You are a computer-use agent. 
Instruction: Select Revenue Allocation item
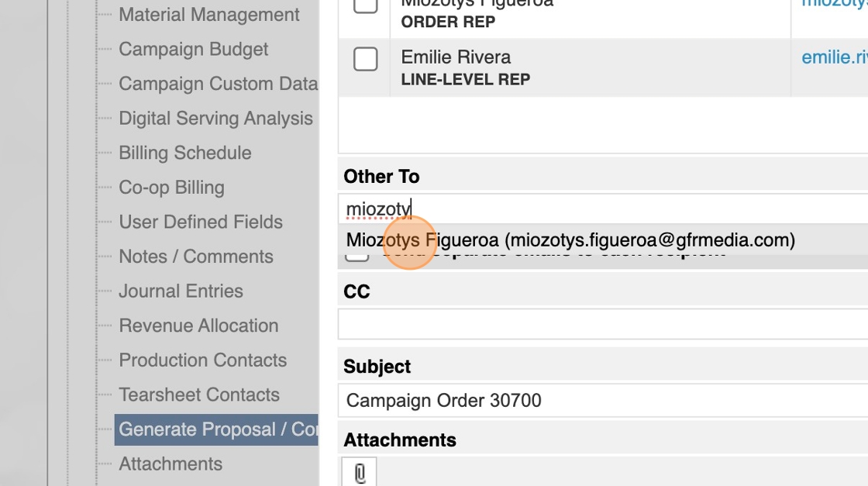(x=198, y=326)
